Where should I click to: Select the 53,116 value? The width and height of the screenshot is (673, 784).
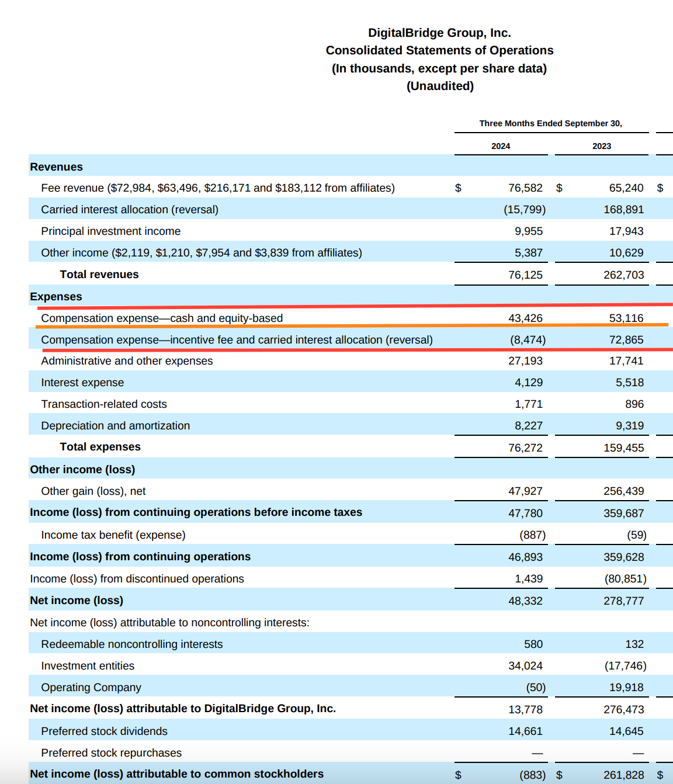626,318
